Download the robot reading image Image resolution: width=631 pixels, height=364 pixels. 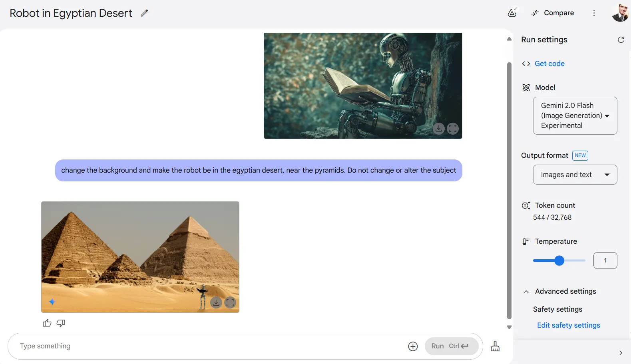[438, 129]
